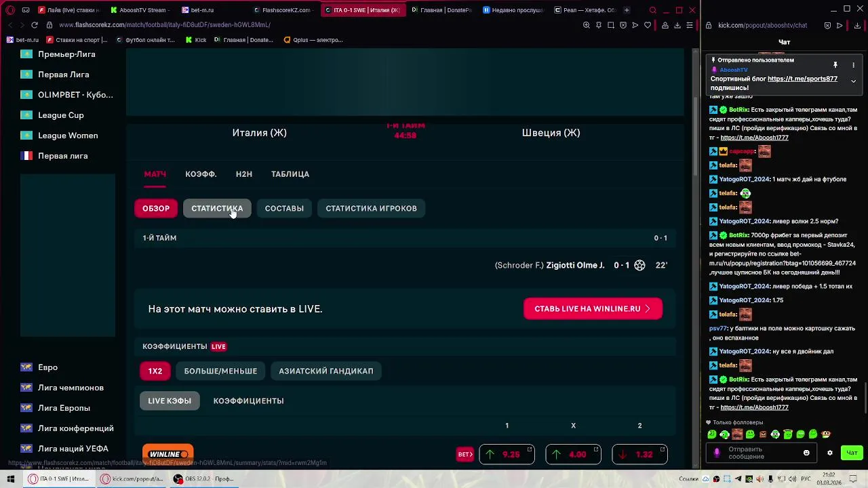Click goal ball icon at 22'
868x488 pixels.
coord(639,265)
